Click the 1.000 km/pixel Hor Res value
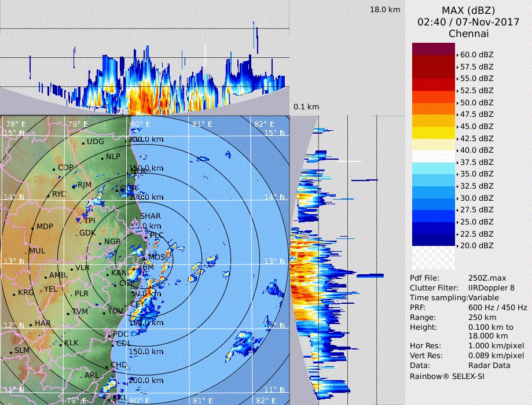 pos(496,346)
